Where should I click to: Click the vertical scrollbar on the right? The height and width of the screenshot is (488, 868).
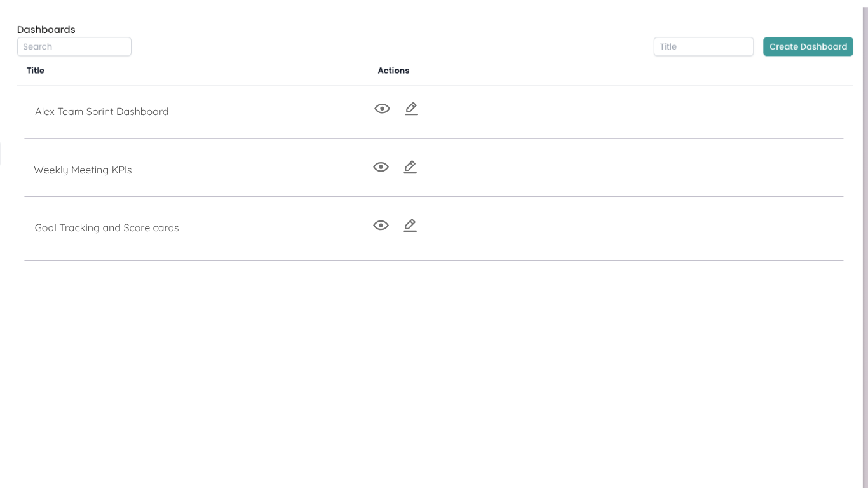pos(865,244)
